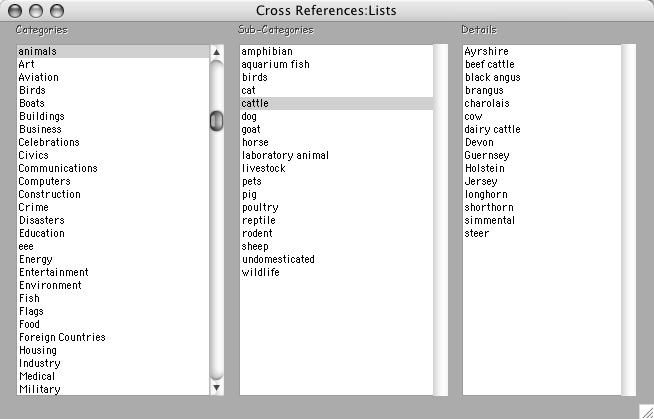Select Ayrshire in Details list
This screenshot has height=419, width=654.
click(x=485, y=51)
